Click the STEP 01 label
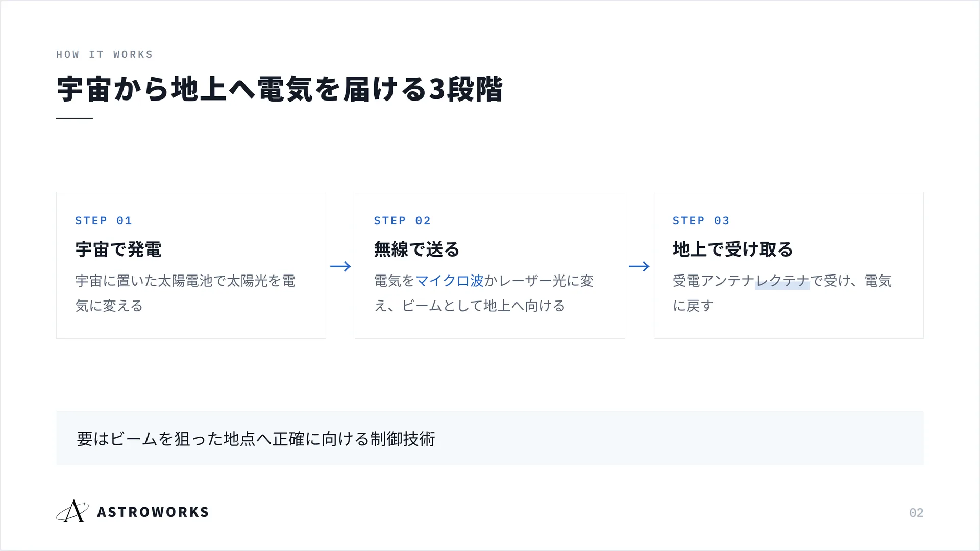The width and height of the screenshot is (980, 551). [x=104, y=220]
